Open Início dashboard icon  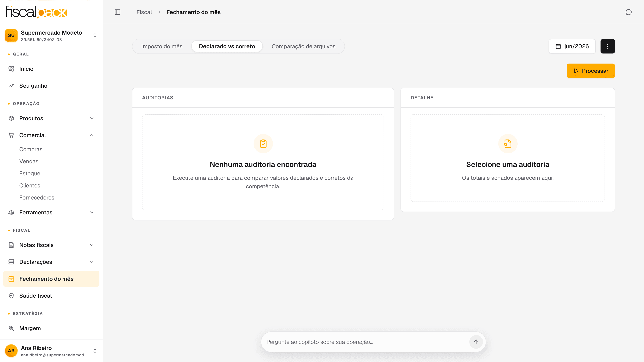(x=11, y=69)
